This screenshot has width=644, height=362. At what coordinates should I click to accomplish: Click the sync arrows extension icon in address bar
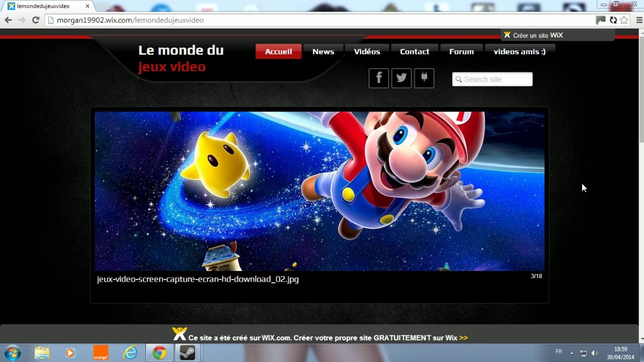coord(613,20)
